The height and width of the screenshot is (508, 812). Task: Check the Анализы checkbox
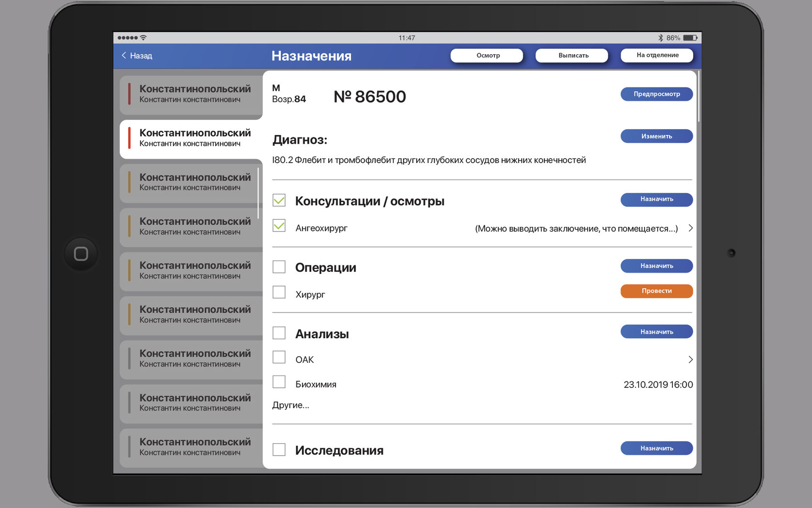[279, 333]
